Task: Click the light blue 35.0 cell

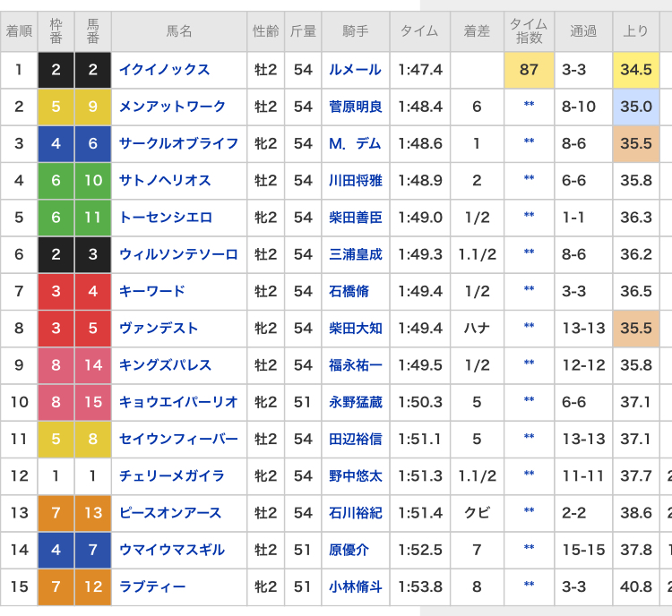Action: point(636,107)
